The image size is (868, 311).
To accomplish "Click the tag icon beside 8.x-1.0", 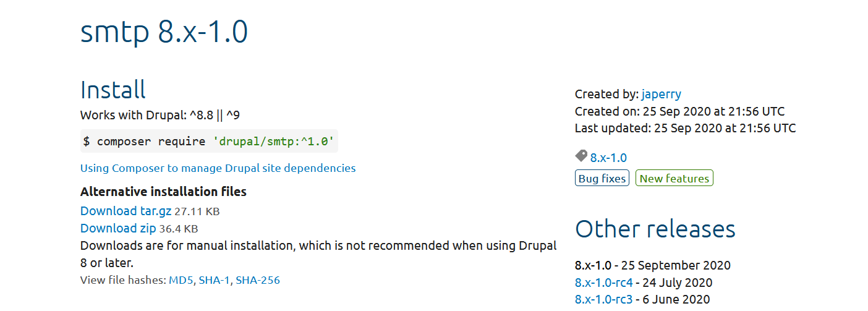I will [x=581, y=156].
